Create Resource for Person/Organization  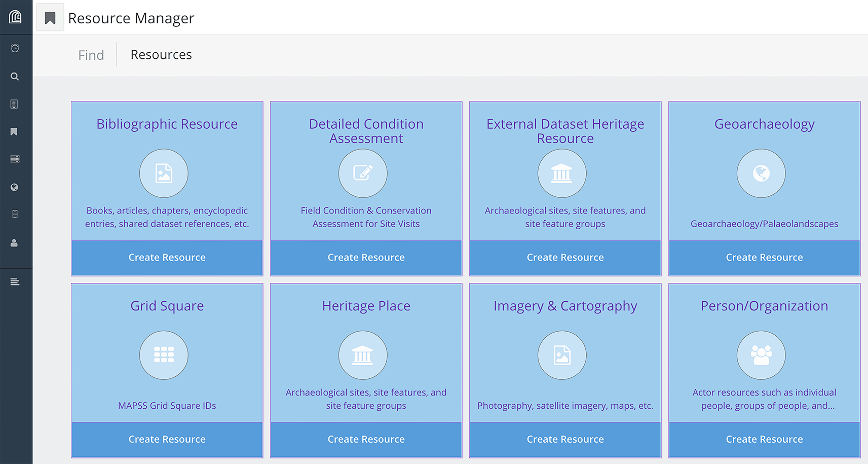[765, 440]
